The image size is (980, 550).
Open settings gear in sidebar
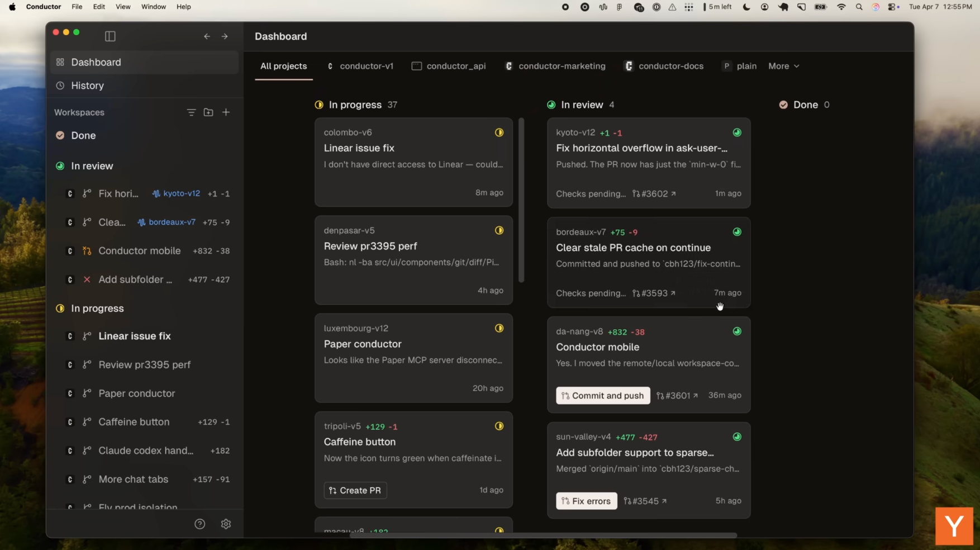[226, 524]
